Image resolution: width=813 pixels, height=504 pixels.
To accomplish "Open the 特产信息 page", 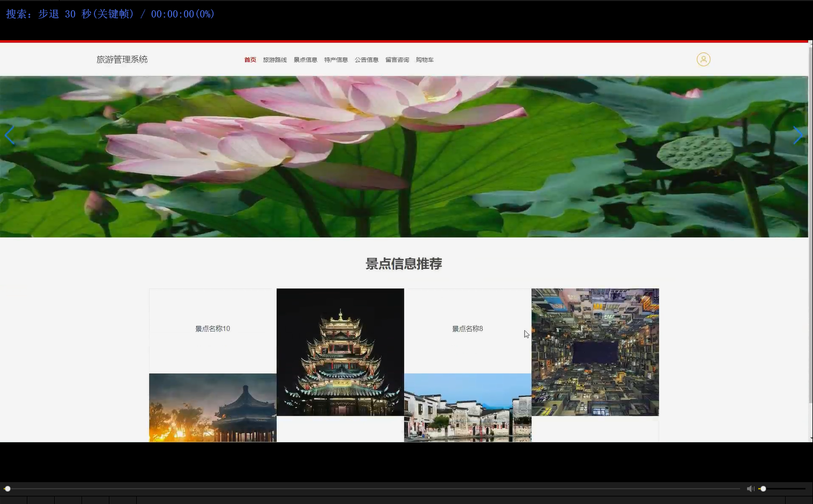I will click(336, 60).
